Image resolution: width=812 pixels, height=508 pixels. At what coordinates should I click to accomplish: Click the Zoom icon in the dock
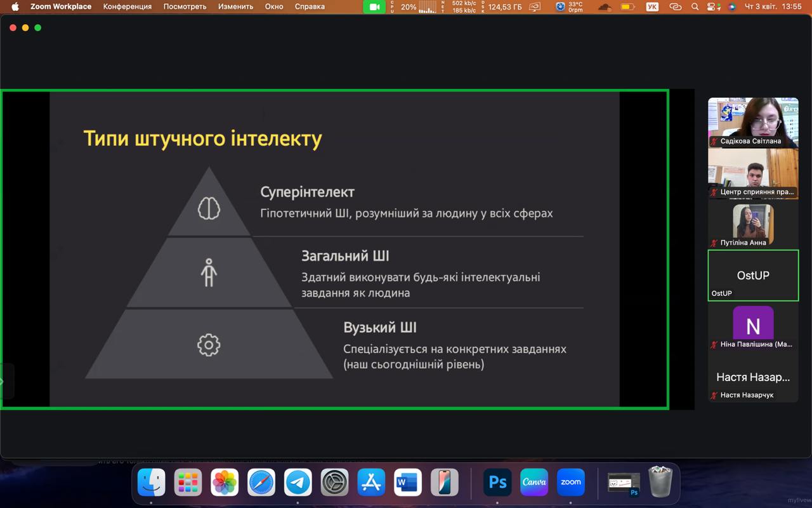[x=570, y=483]
